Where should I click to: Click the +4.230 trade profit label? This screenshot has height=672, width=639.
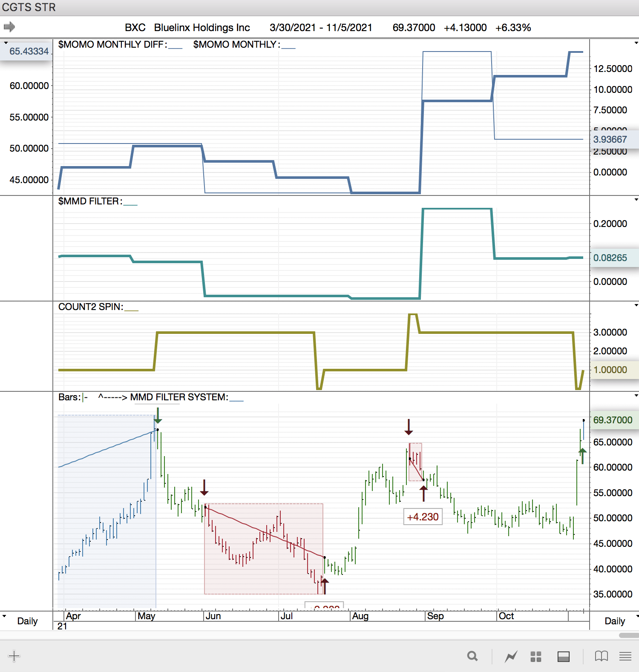(423, 517)
